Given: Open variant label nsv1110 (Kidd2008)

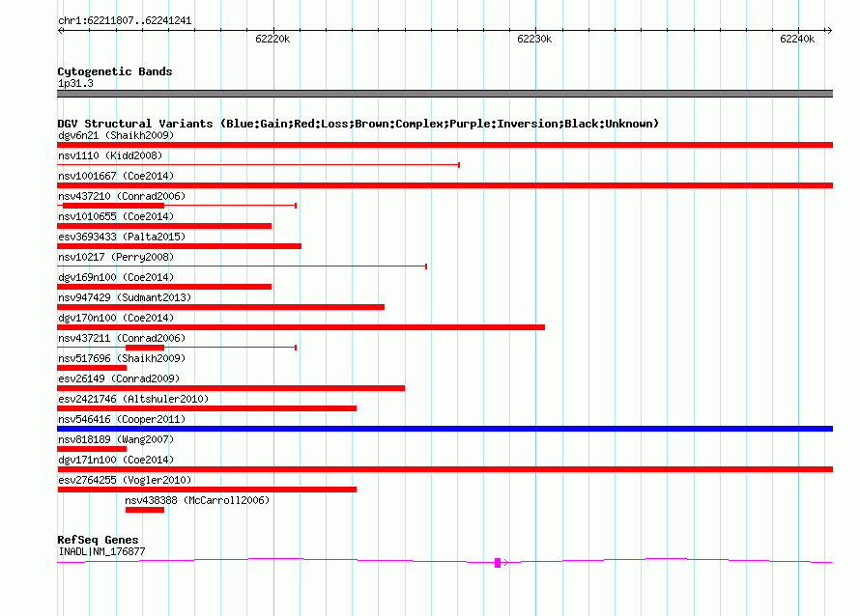Looking at the screenshot, I should [110, 155].
